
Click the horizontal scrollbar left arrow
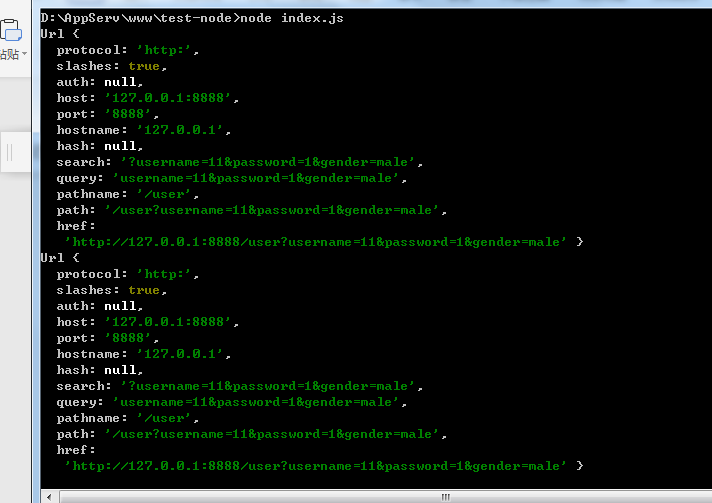click(49, 497)
